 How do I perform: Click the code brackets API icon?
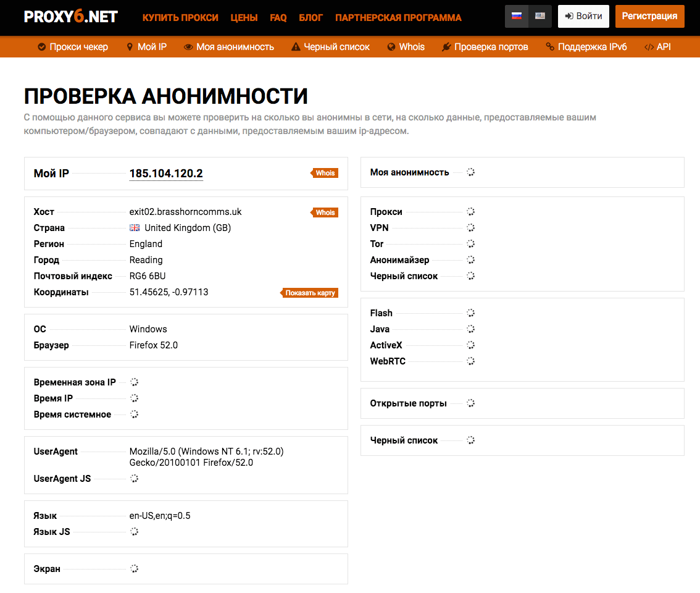649,47
